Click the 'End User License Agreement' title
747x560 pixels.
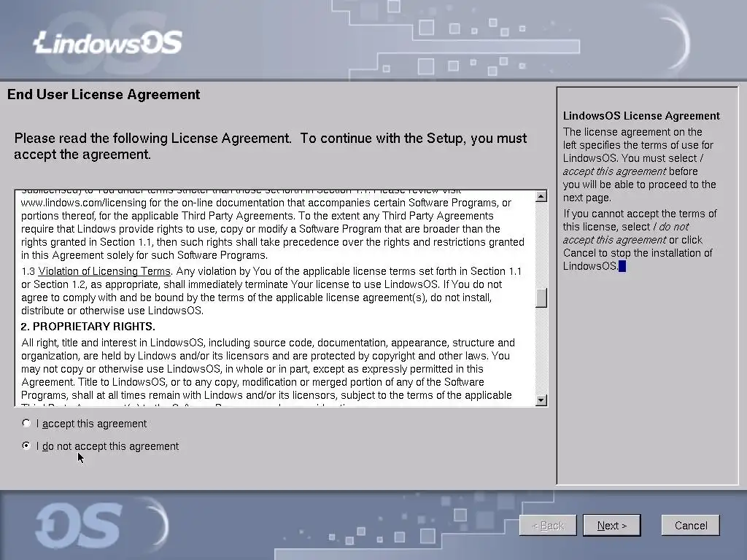point(104,94)
